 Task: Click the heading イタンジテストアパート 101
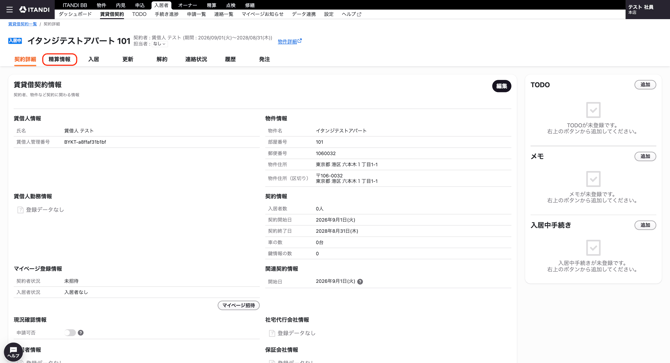coord(79,41)
